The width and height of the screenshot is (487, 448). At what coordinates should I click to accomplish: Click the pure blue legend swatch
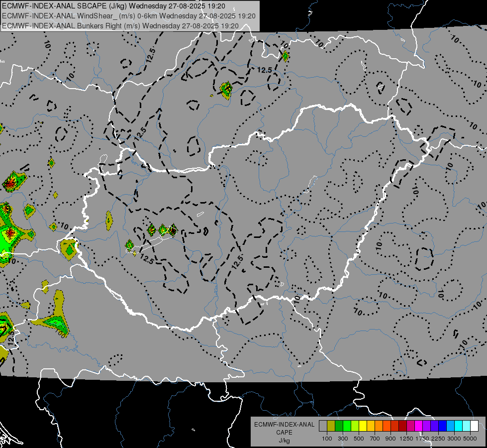[443, 426]
